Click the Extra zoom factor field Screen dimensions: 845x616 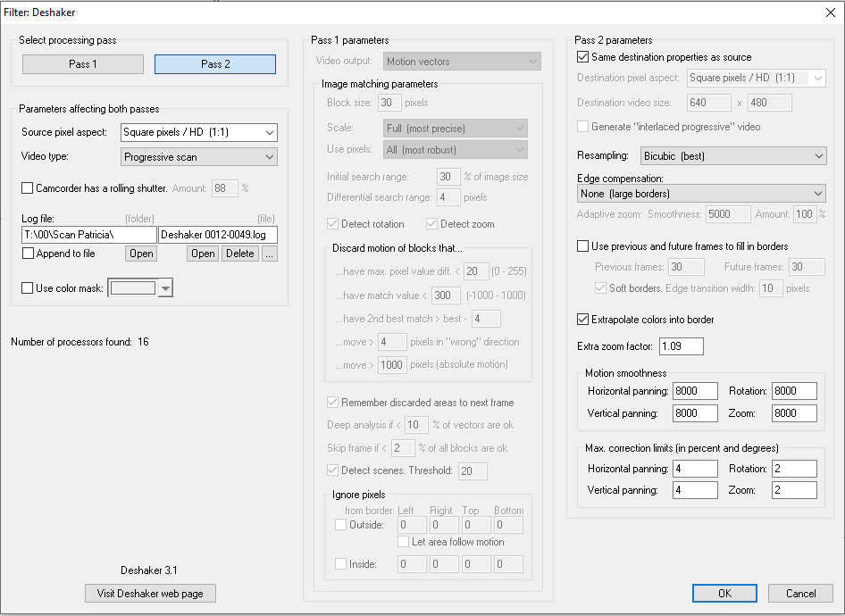tap(682, 346)
